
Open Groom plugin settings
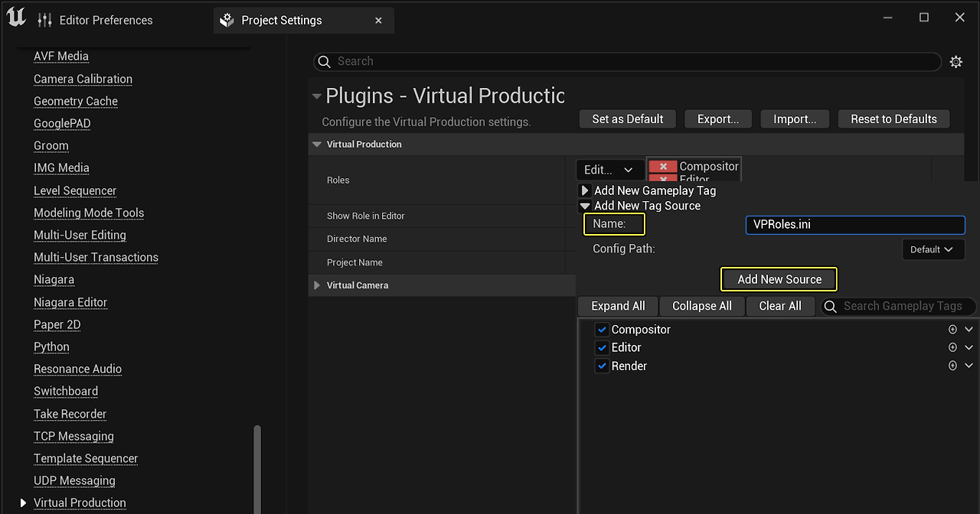pos(51,145)
